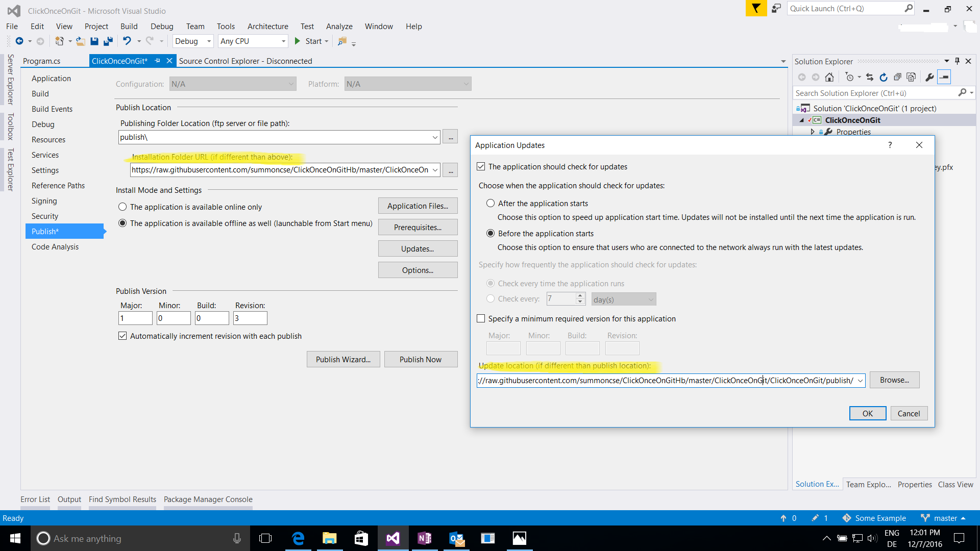Open the Architecture menu
The width and height of the screenshot is (980, 551).
pyautogui.click(x=267, y=26)
